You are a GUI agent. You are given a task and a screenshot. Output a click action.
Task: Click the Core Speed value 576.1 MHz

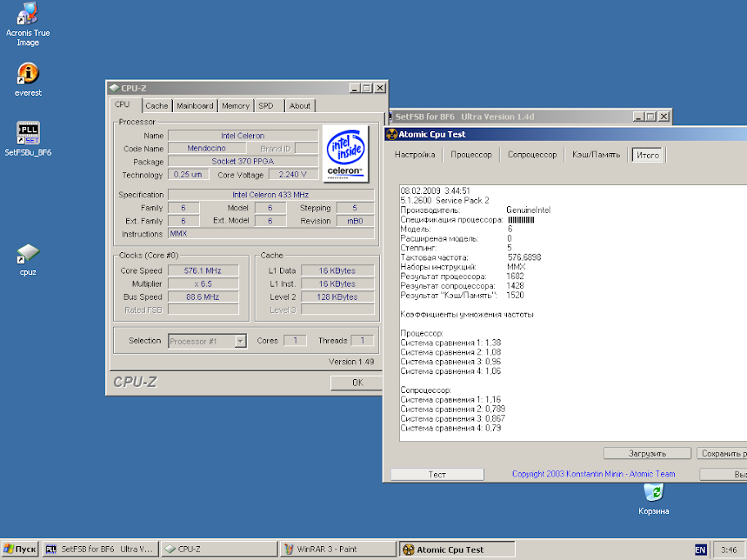click(x=203, y=270)
